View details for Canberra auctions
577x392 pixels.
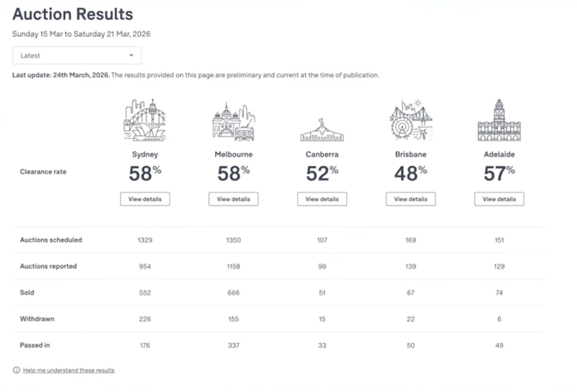pos(322,199)
